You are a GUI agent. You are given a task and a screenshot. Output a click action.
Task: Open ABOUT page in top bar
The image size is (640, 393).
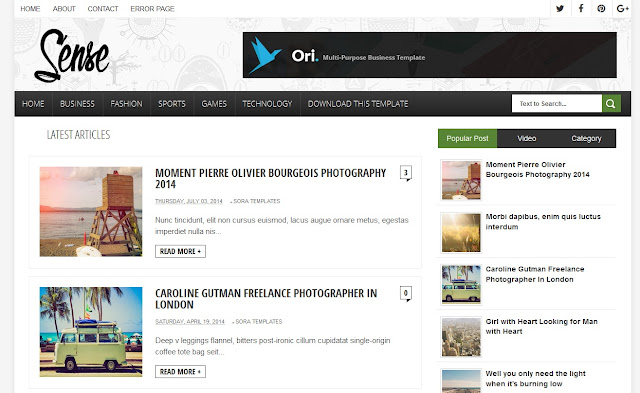64,9
